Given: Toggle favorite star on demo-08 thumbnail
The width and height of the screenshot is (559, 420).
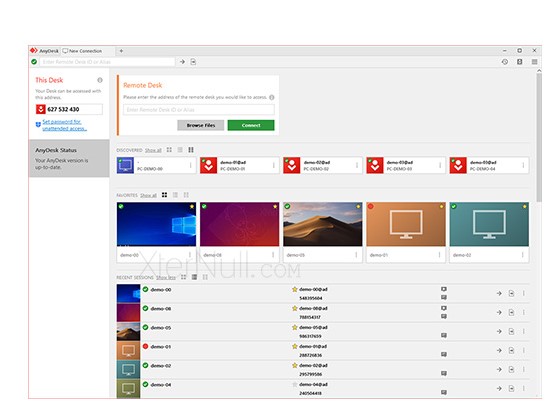Looking at the screenshot, I should tap(275, 206).
